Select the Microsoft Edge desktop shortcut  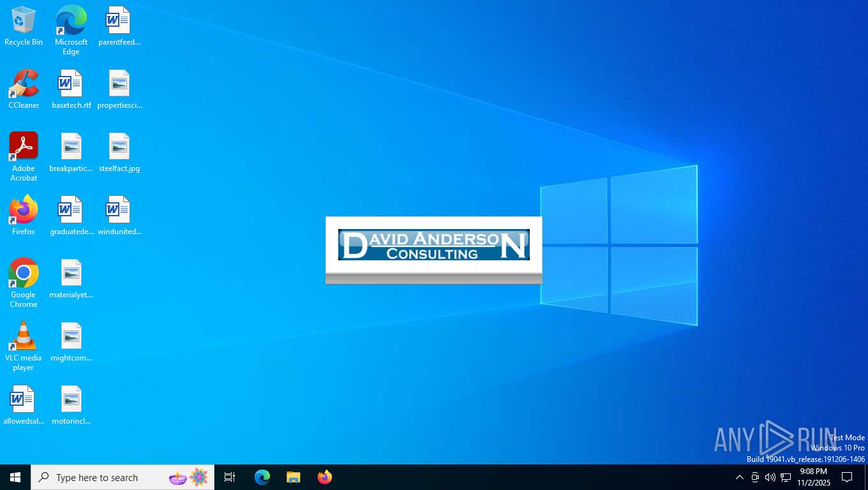click(71, 30)
